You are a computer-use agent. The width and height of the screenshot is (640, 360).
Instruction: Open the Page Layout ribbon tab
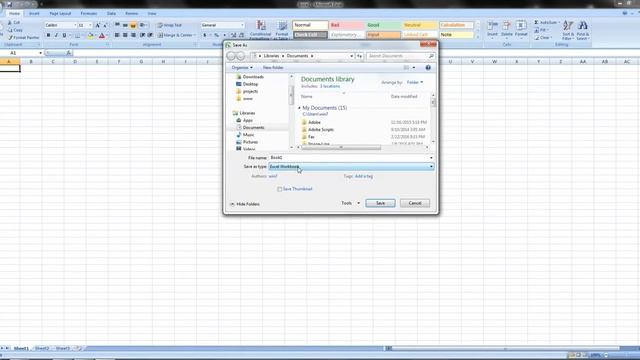click(x=60, y=13)
